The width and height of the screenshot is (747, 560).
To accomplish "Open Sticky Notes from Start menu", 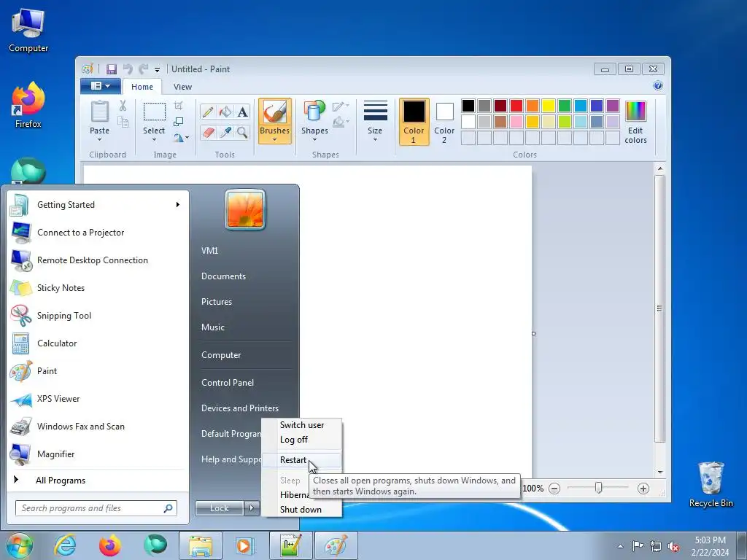I will coord(98,288).
